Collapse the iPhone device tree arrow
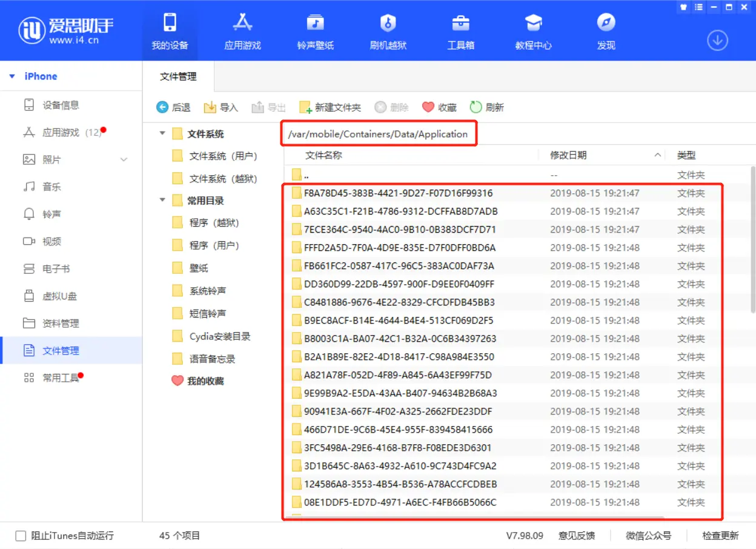Viewport: 756px width, 549px height. (x=12, y=76)
